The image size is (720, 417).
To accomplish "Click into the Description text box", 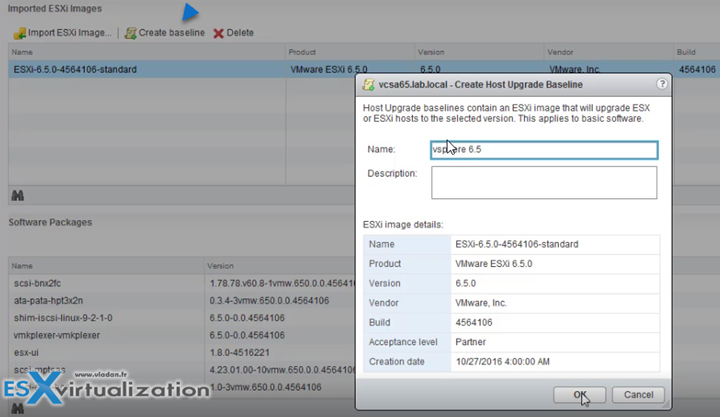I will (543, 182).
